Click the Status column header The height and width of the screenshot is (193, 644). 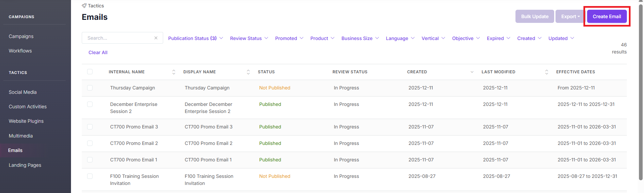point(266,72)
